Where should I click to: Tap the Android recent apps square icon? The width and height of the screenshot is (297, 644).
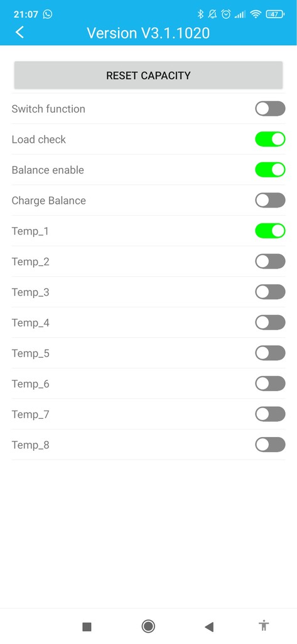pyautogui.click(x=87, y=626)
